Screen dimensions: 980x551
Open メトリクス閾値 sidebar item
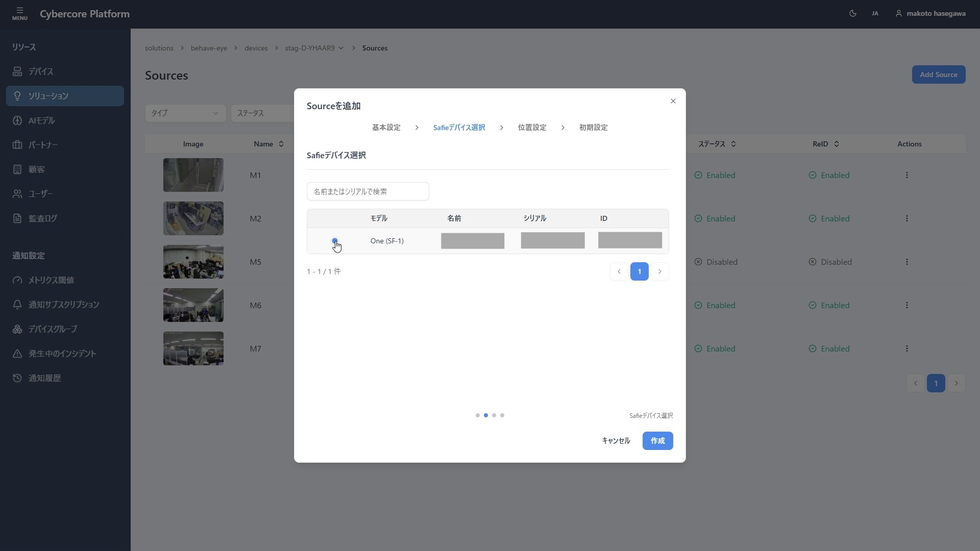[x=65, y=280]
